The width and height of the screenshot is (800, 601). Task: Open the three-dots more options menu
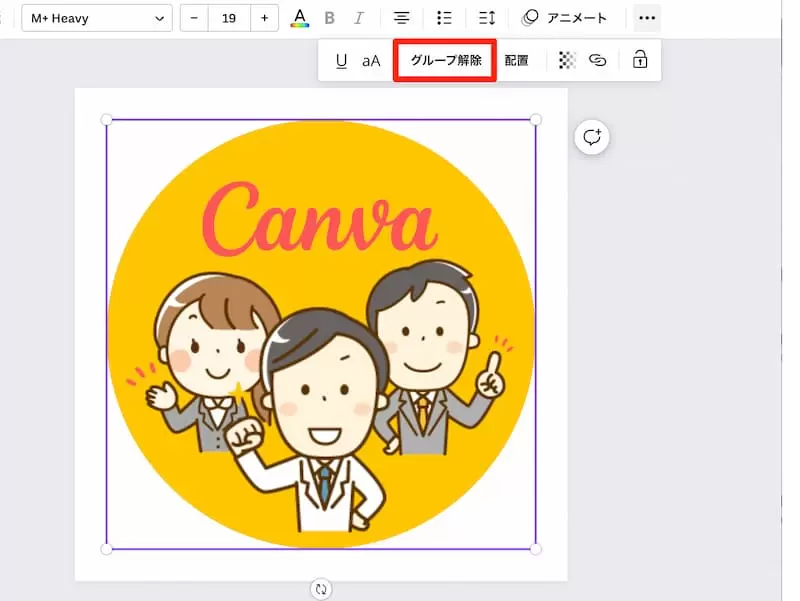click(x=647, y=18)
